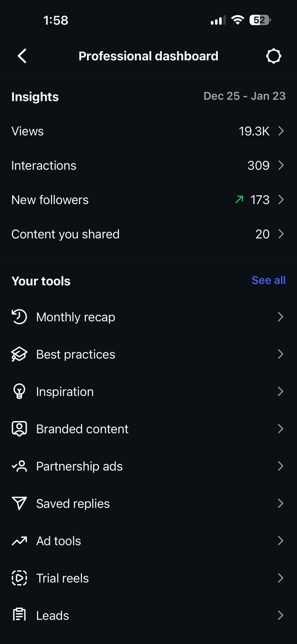Open dashboard settings gear icon
Screen dimensions: 297x644
coord(274,56)
